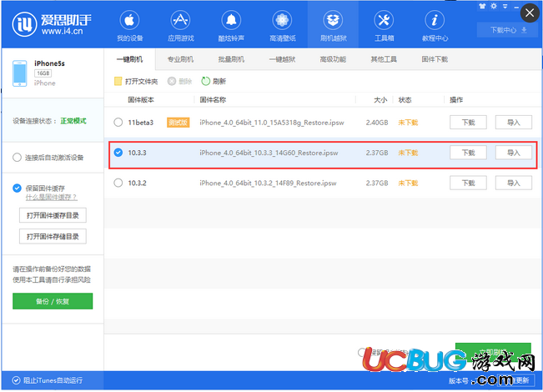
Task: Switch to the 专业刷机 tab
Action: [180, 59]
